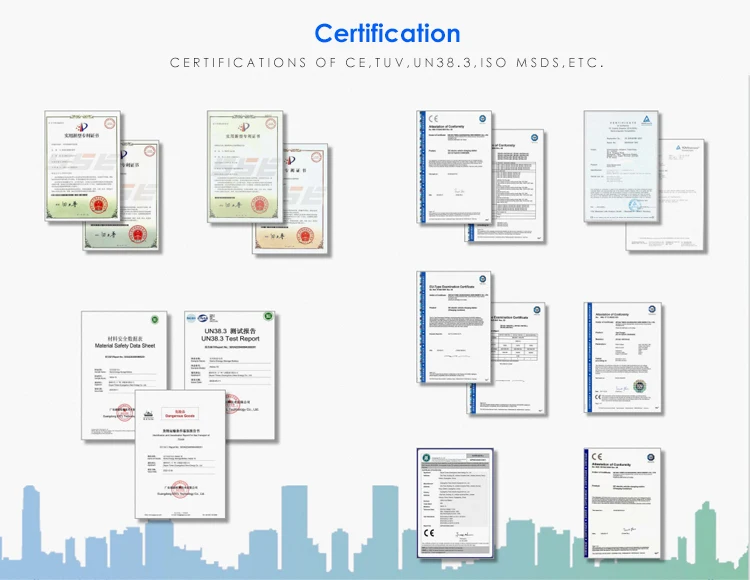Open the Dangerous Goods transport certificate

tap(180, 454)
